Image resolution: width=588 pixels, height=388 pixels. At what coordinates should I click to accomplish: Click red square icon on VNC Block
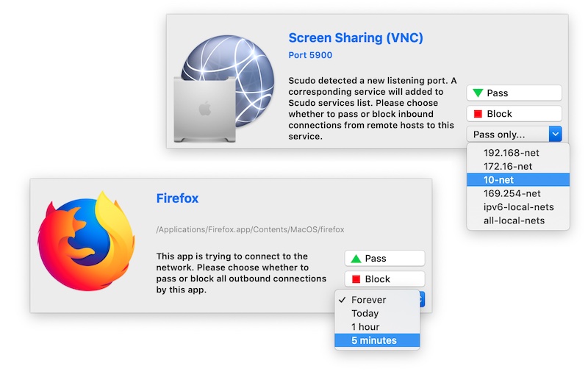[478, 114]
